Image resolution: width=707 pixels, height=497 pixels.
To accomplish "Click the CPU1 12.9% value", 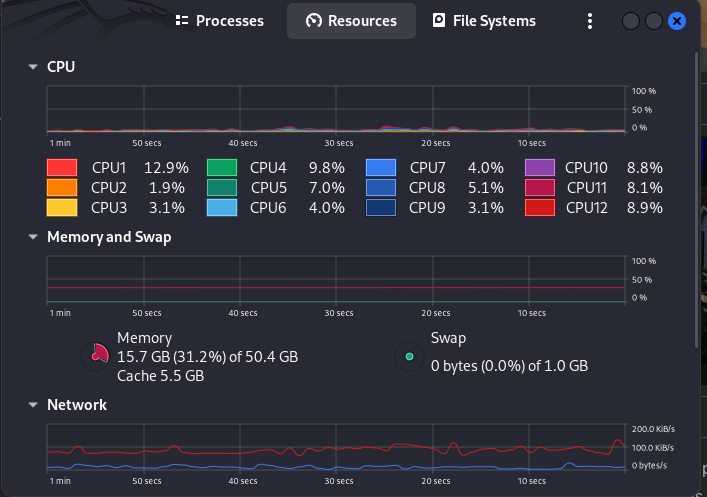I will tap(166, 168).
